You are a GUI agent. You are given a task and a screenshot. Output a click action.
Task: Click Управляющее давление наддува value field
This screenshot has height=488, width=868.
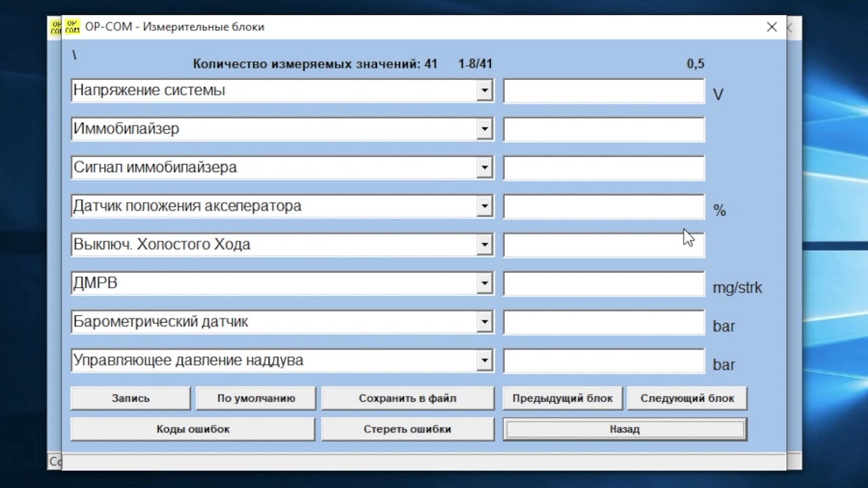click(x=604, y=361)
